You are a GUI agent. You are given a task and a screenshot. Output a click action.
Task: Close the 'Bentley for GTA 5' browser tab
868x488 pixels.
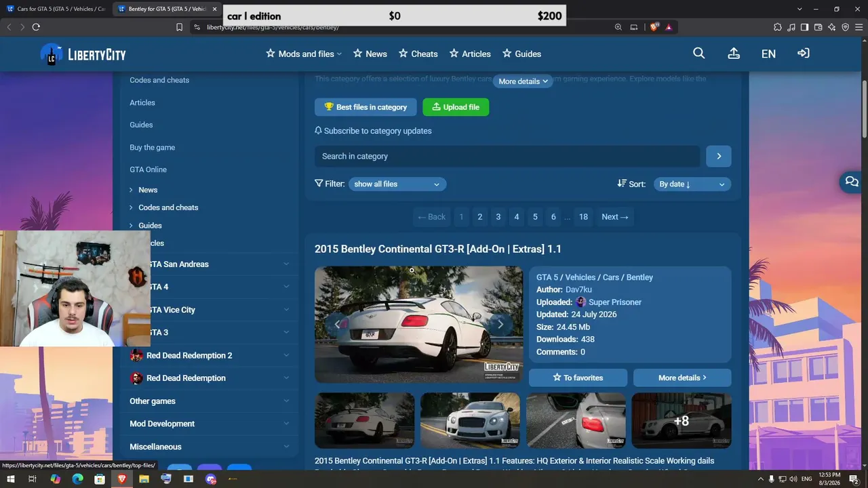click(x=215, y=9)
